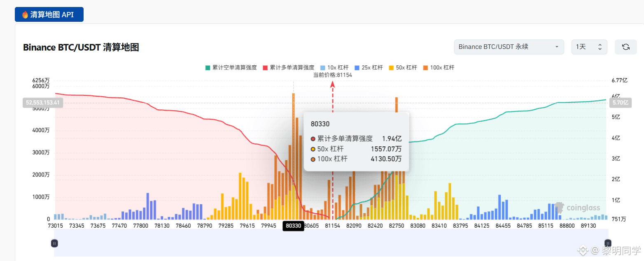Click y-axis label 3000万
The height and width of the screenshot is (261, 644).
pyautogui.click(x=41, y=152)
